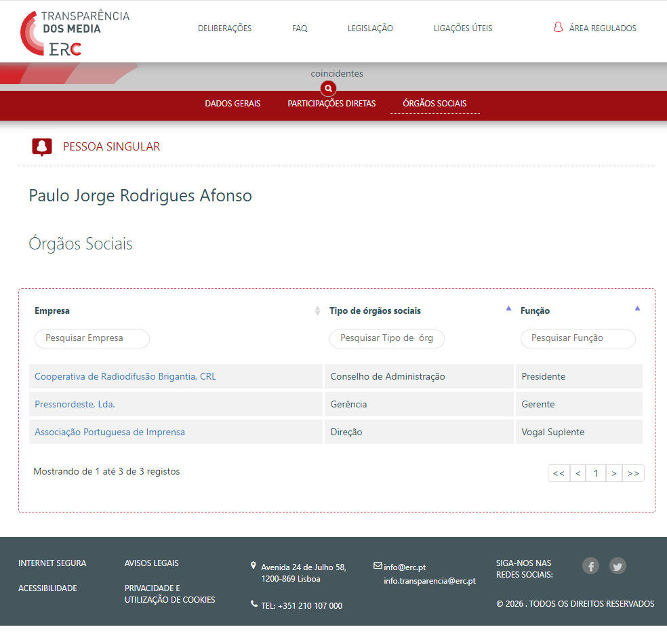667x644 pixels.
Task: Open the Legislação menu item
Action: (x=370, y=28)
